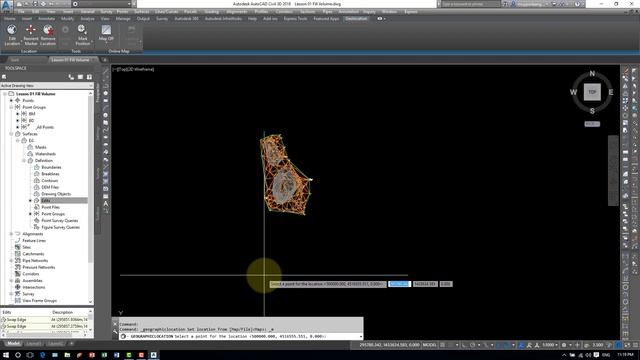The width and height of the screenshot is (640, 360).
Task: Click the text tool icon on the left vertical toolbar
Action: tap(106, 203)
